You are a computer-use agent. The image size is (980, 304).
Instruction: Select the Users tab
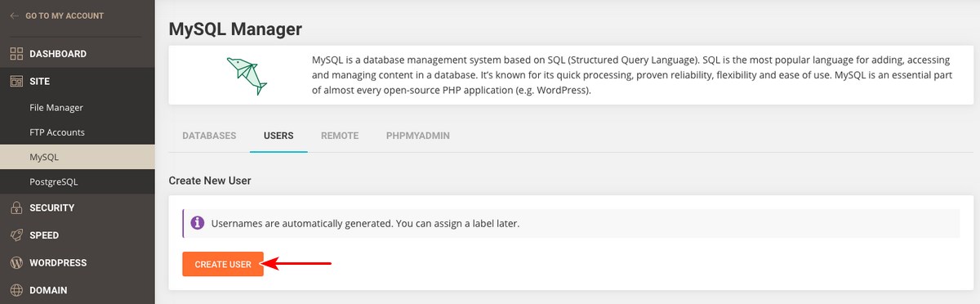click(278, 136)
